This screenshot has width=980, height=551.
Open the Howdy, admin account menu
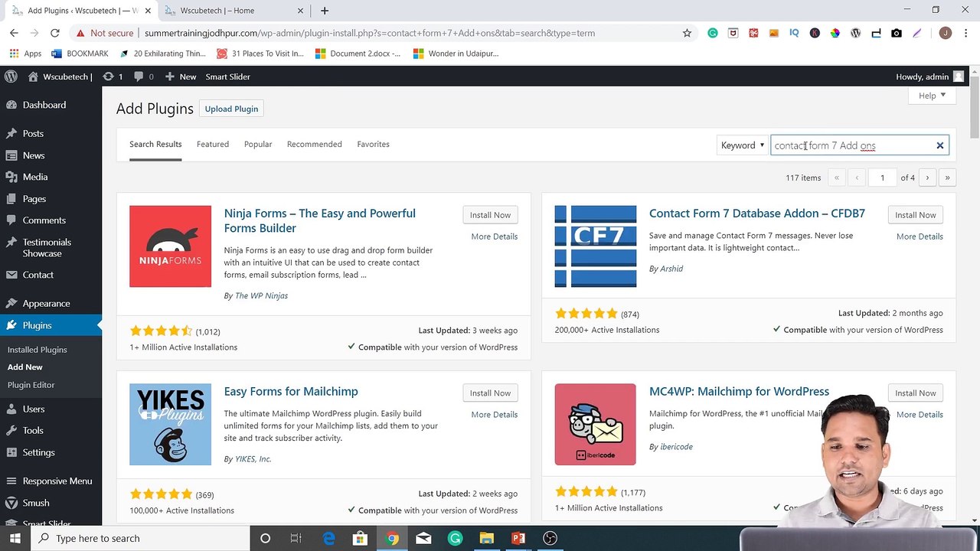(x=929, y=77)
